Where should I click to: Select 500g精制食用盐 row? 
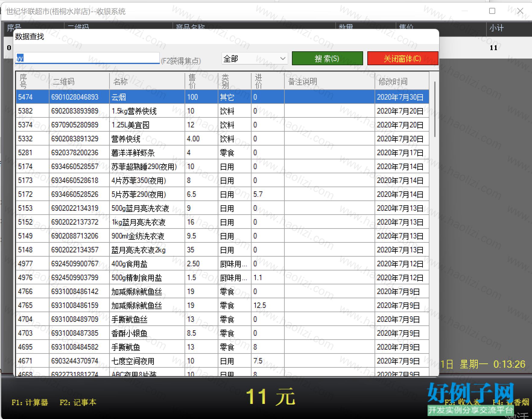(222, 277)
